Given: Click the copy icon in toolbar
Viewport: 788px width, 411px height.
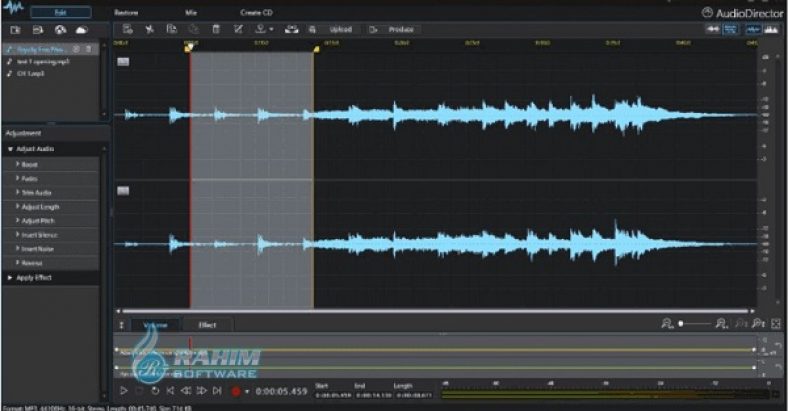Looking at the screenshot, I should [x=171, y=30].
